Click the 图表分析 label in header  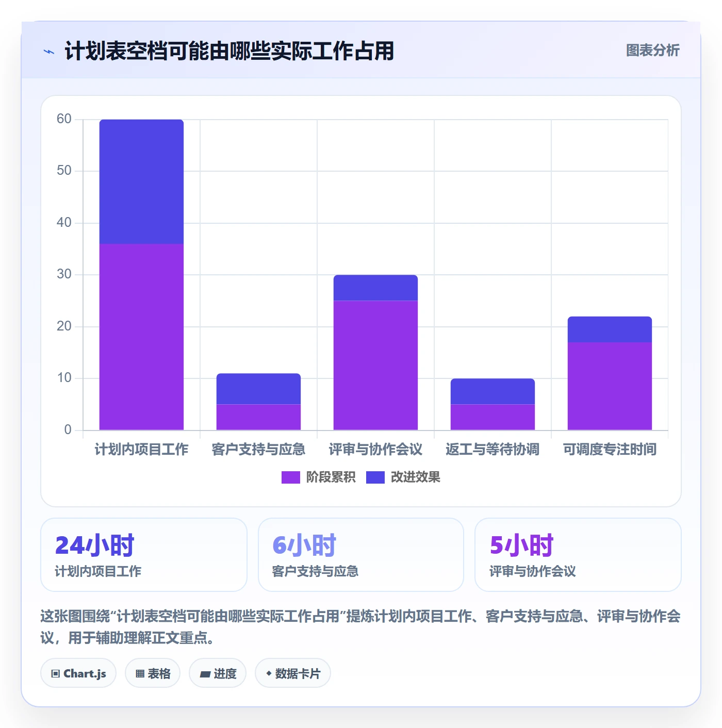[652, 51]
